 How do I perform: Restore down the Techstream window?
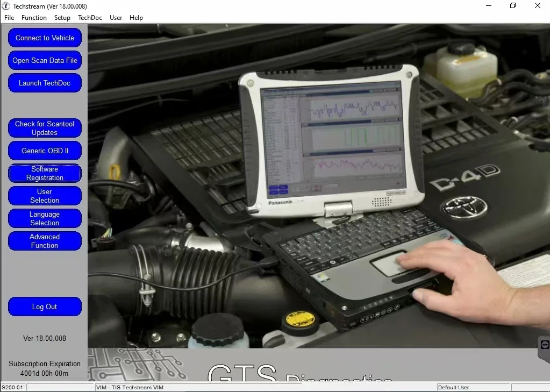pos(513,5)
